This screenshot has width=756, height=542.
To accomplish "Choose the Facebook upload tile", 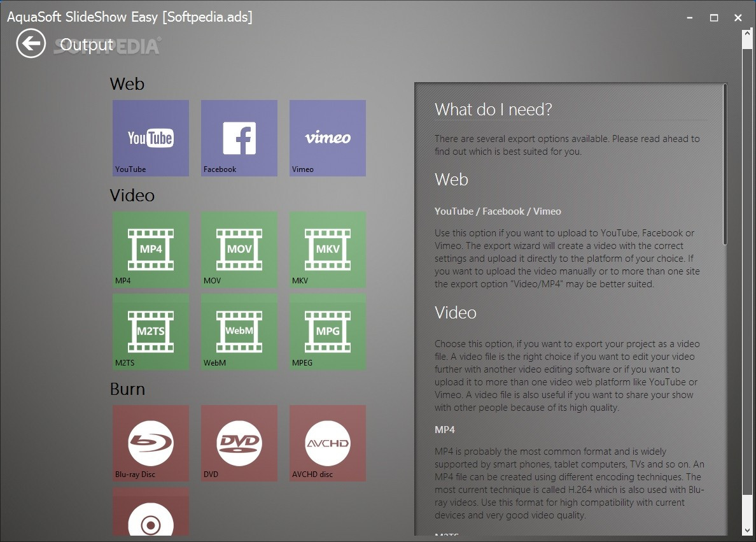I will (239, 138).
